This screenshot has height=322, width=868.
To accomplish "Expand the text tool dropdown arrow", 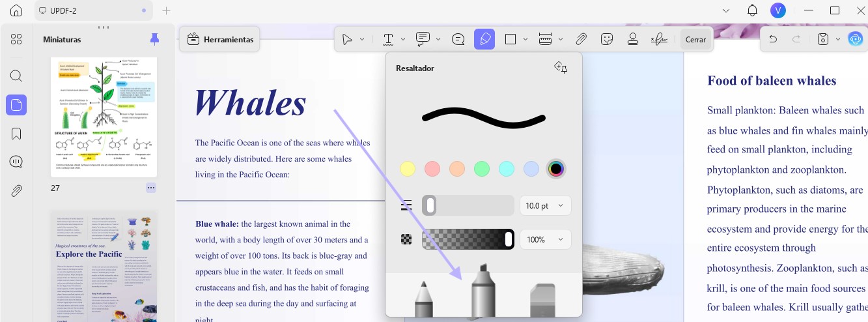I will pos(403,39).
